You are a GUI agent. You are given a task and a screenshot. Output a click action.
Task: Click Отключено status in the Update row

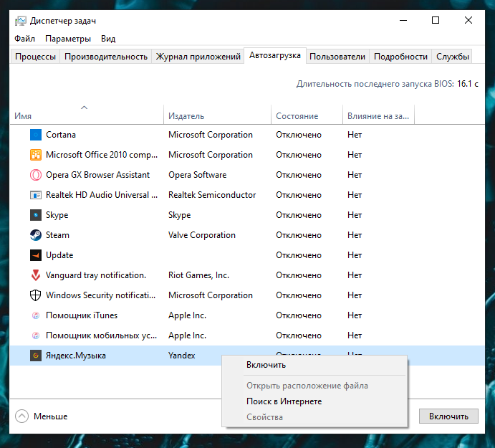299,255
